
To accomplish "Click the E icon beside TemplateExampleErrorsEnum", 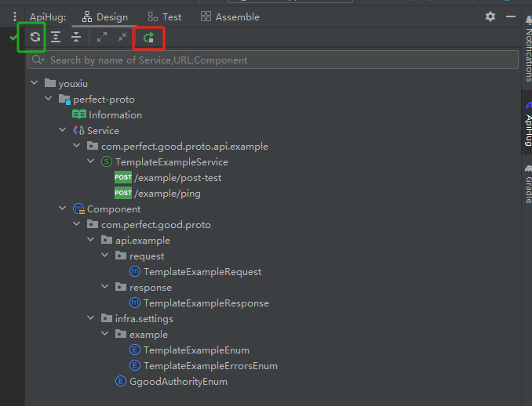I will point(135,365).
